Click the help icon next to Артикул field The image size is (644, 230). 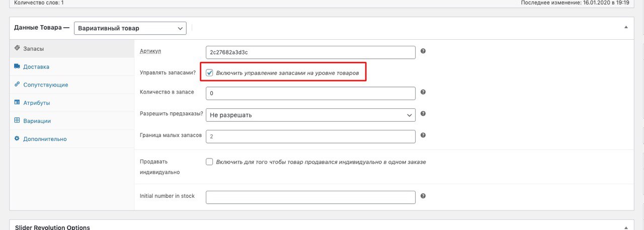tap(423, 51)
